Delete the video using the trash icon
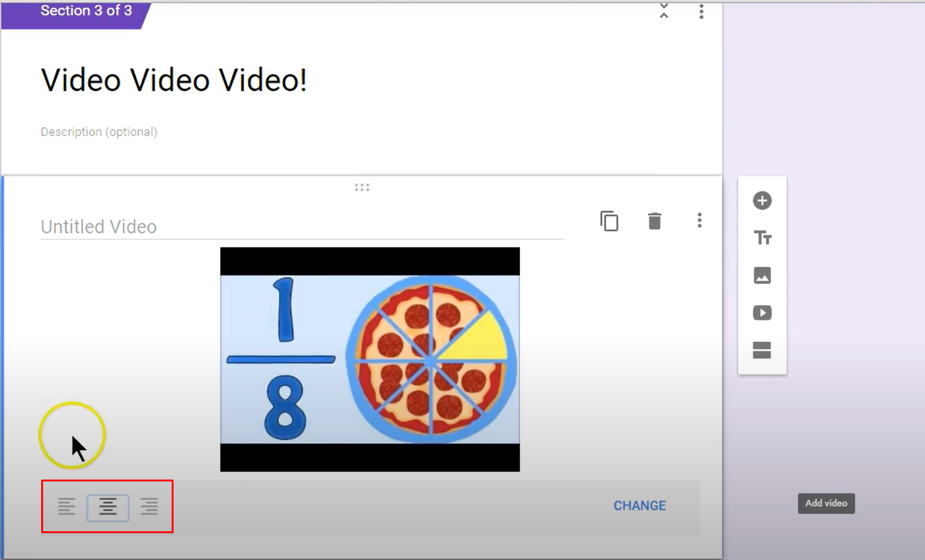Viewport: 925px width, 560px height. click(654, 221)
